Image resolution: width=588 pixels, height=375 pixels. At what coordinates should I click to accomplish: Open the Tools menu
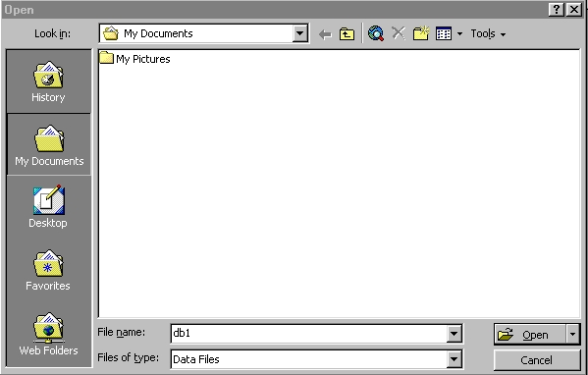(x=488, y=33)
